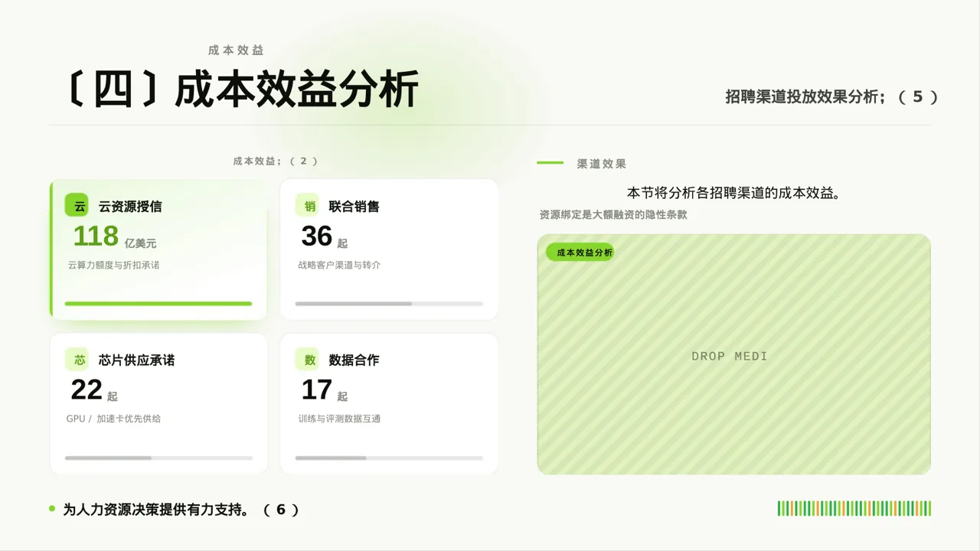Click the 招聘渠道投放效果分析；（5） header text
The image size is (980, 551).
(832, 97)
